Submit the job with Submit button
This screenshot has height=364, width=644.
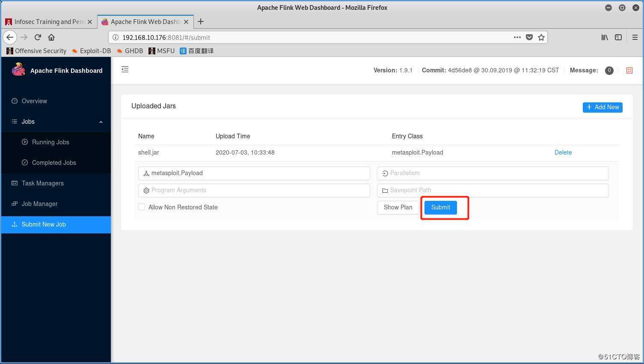click(441, 207)
